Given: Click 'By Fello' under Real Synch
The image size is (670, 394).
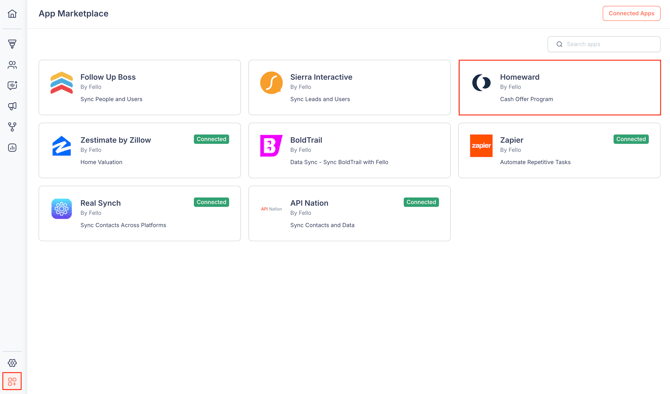Looking at the screenshot, I should point(91,213).
